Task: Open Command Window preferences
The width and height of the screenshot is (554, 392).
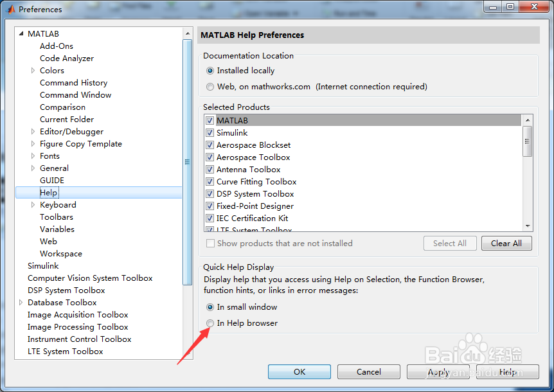Action: tap(76, 94)
